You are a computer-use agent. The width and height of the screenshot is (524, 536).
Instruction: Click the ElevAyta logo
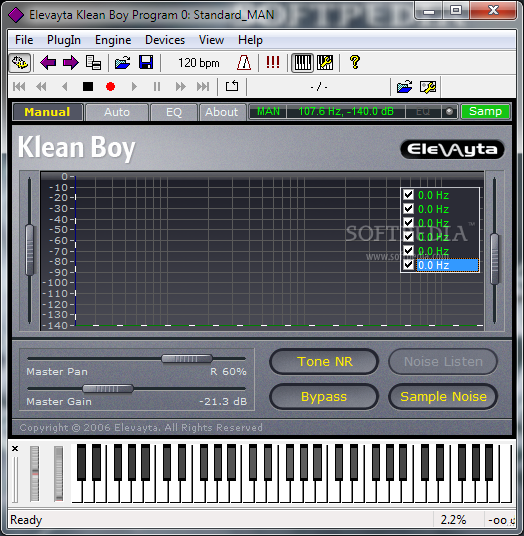click(x=452, y=149)
